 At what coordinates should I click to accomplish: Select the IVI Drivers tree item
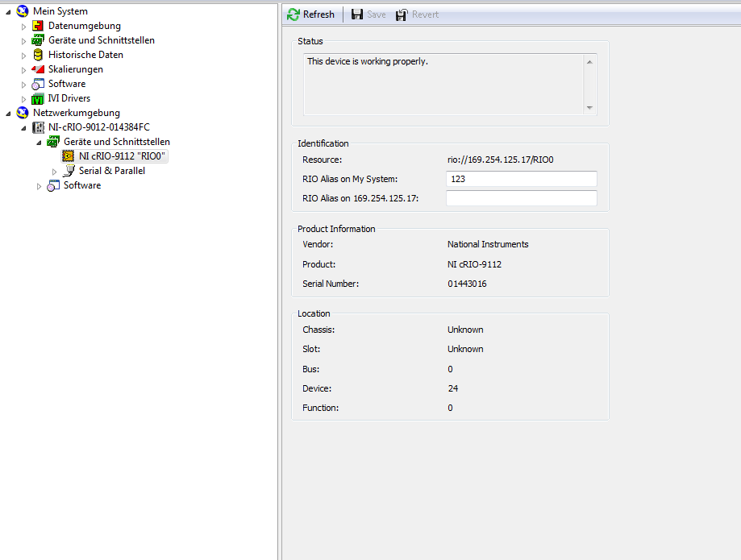[x=69, y=98]
